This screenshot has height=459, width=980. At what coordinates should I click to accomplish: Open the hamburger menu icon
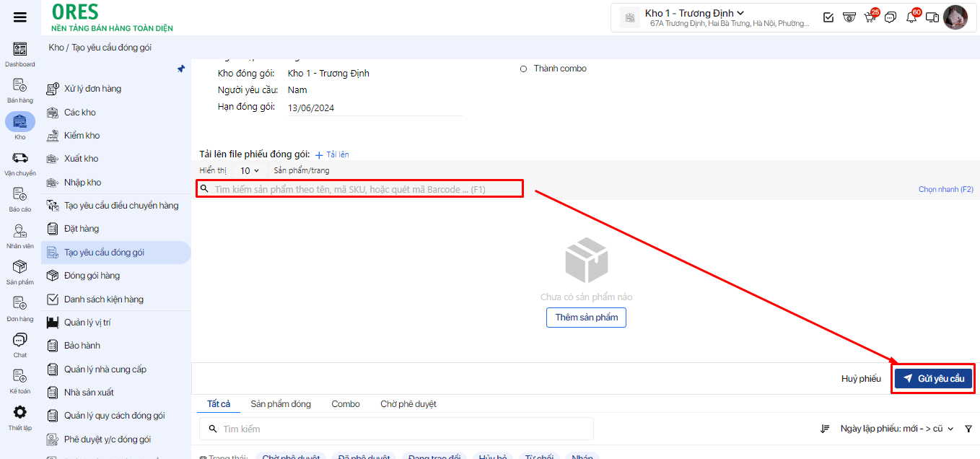coord(20,17)
